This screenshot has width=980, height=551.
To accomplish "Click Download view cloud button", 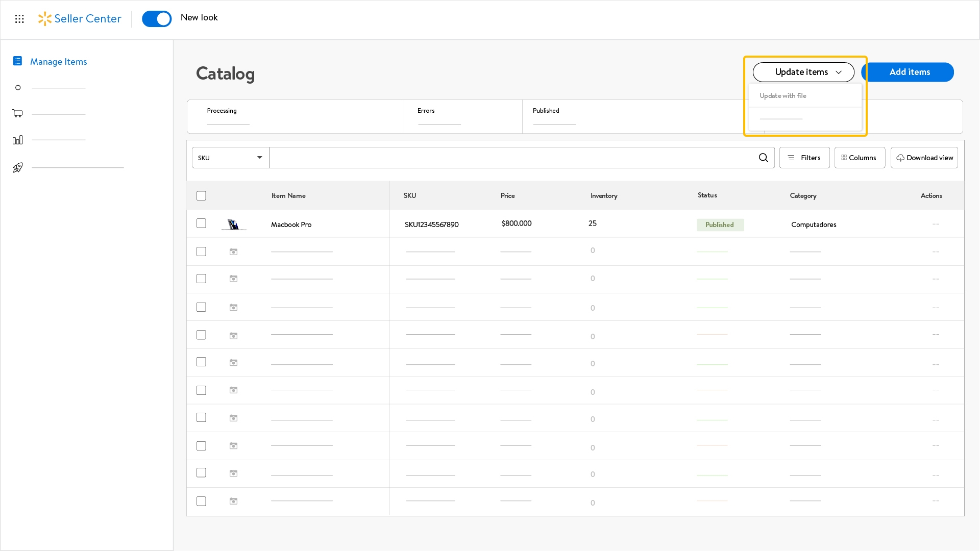I will (924, 158).
